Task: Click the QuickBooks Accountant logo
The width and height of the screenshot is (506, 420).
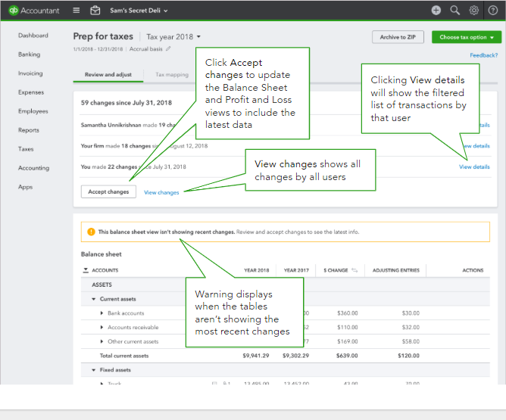Action: [x=34, y=11]
